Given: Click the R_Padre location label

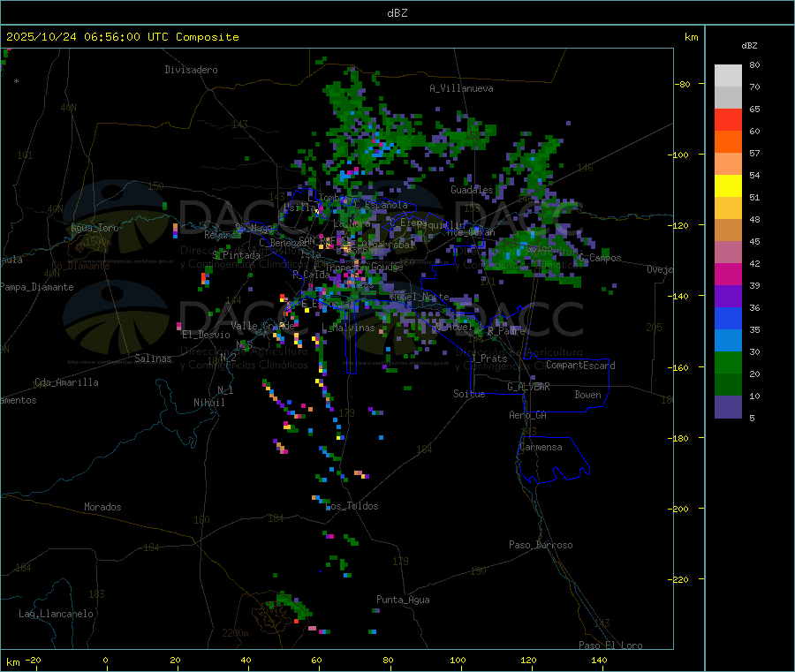Looking at the screenshot, I should (506, 331).
